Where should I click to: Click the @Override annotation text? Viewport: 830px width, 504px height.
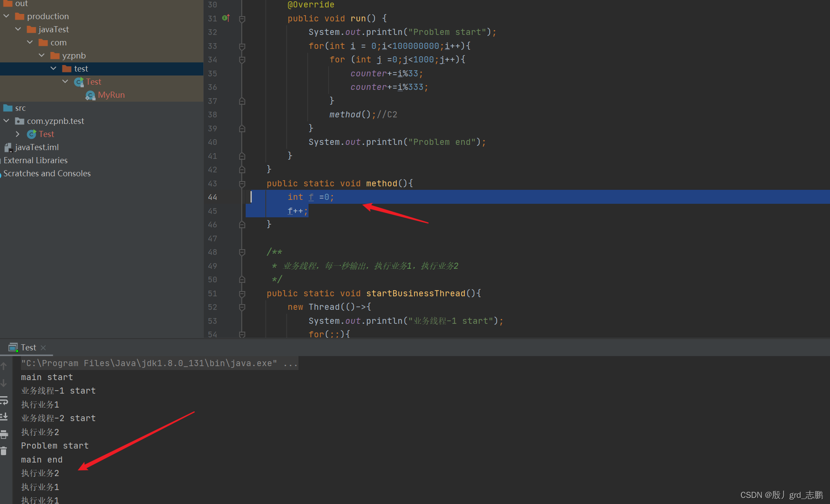311,5
